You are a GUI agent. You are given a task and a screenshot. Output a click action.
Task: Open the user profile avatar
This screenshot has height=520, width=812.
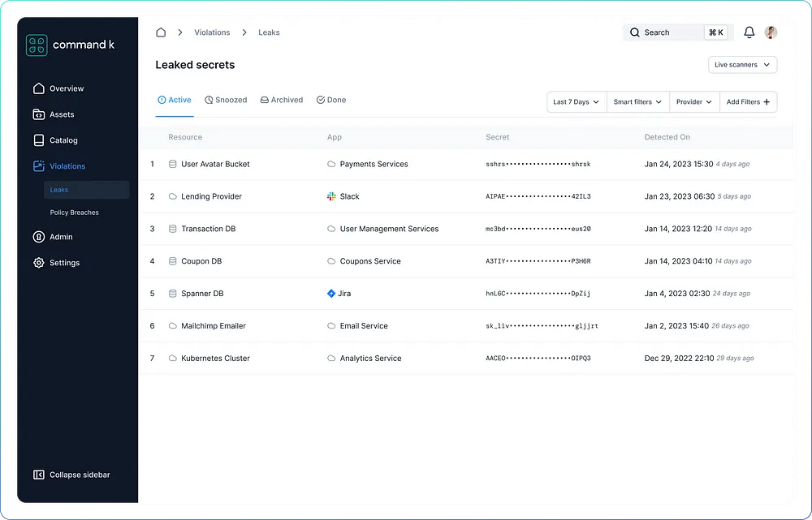[771, 32]
